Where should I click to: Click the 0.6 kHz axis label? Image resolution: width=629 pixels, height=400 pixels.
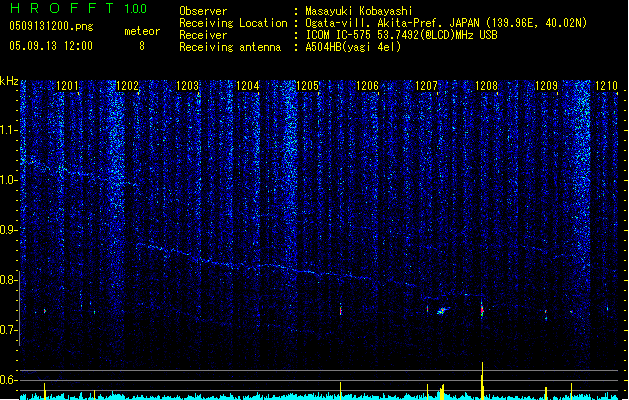pos(8,380)
